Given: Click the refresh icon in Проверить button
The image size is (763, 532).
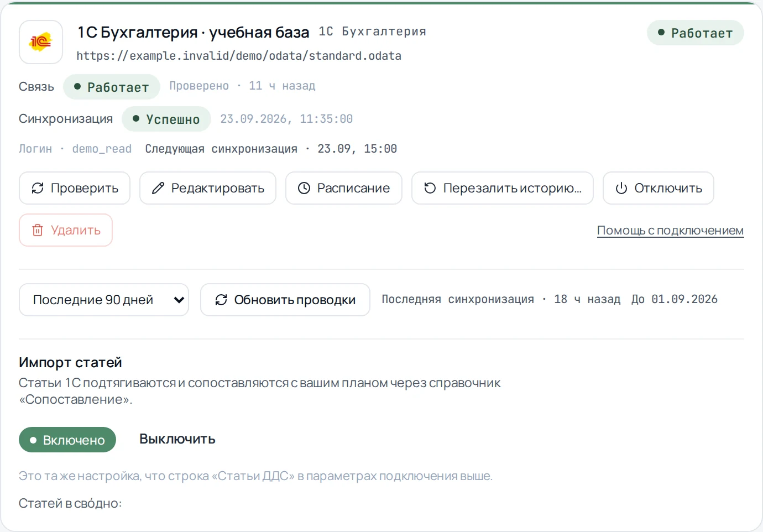Looking at the screenshot, I should [38, 188].
